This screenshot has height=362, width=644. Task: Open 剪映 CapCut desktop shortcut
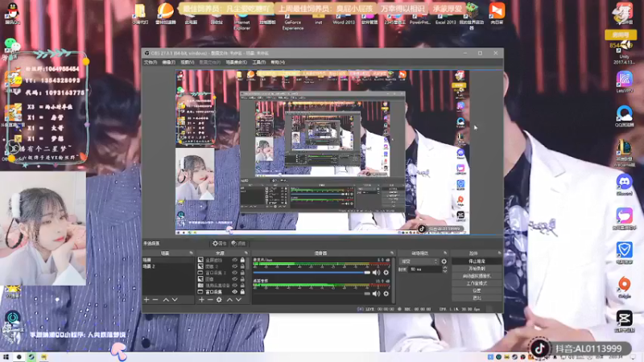[625, 321]
